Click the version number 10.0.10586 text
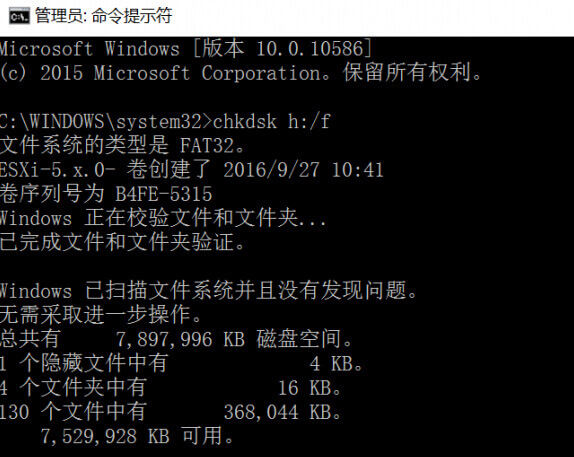This screenshot has width=574, height=457. [309, 49]
